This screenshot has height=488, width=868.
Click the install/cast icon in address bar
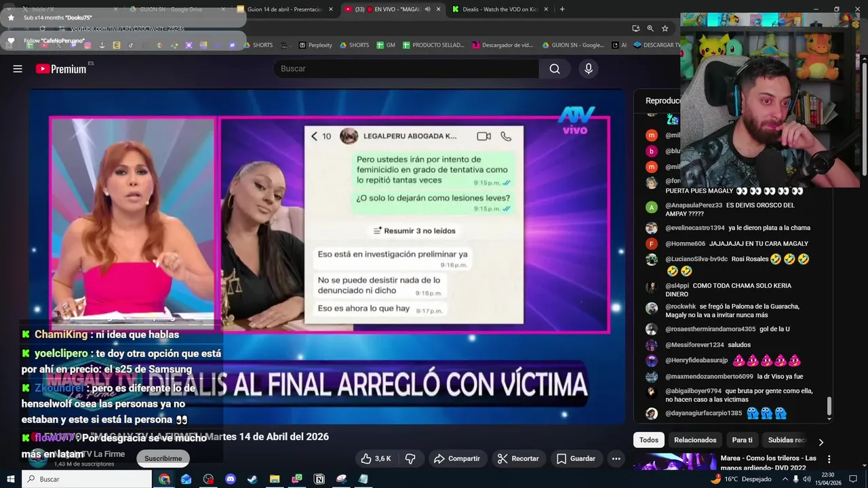[x=635, y=28]
